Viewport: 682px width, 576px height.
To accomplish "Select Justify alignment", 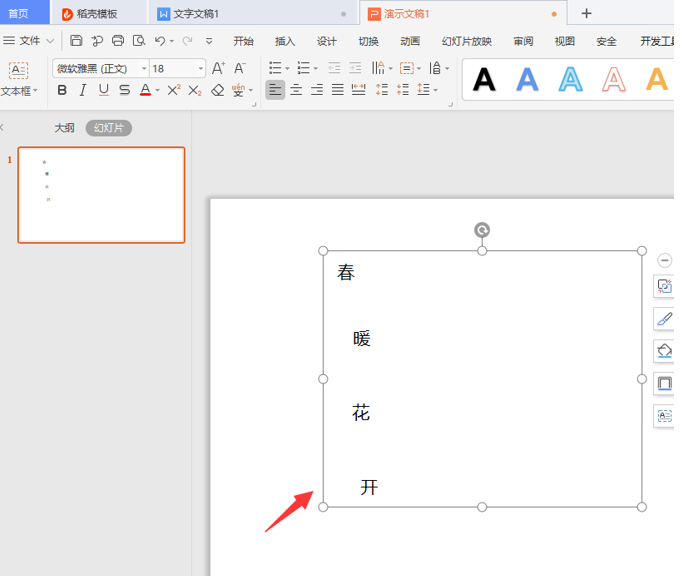I will click(x=338, y=90).
